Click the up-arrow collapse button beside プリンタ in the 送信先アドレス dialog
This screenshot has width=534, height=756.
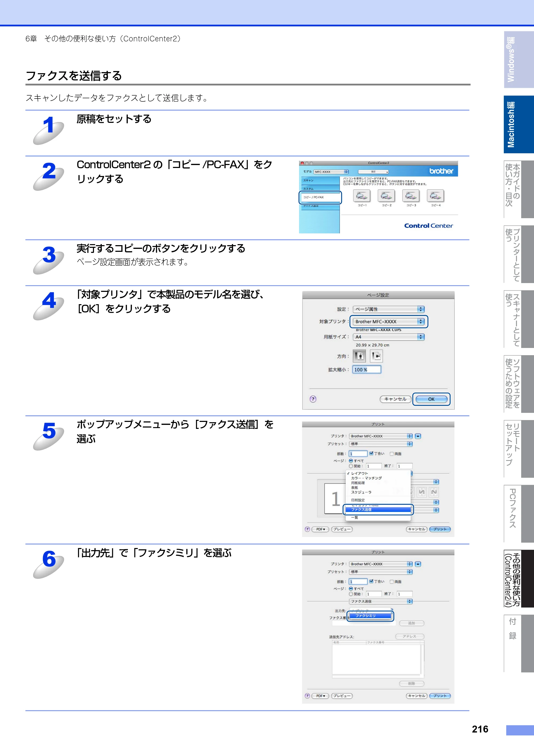(418, 564)
